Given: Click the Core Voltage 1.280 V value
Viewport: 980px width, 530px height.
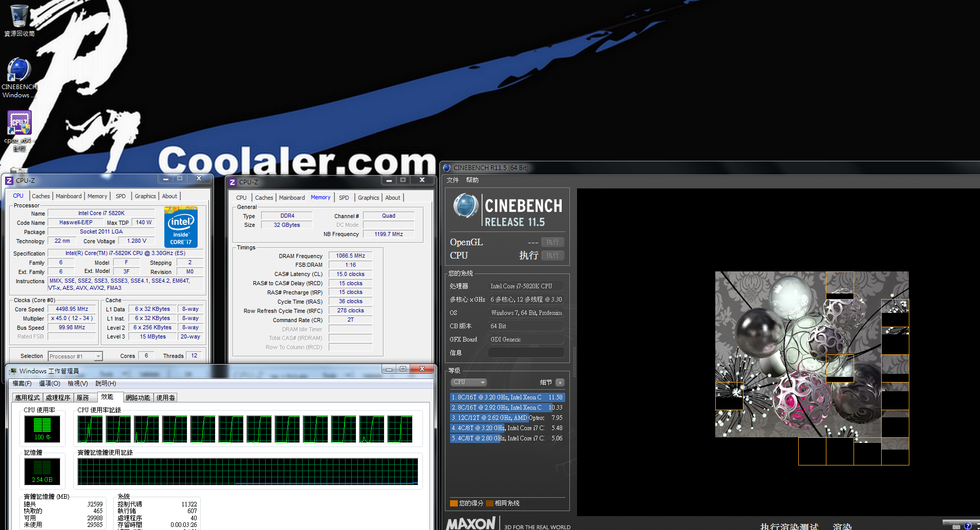Looking at the screenshot, I should coord(137,241).
